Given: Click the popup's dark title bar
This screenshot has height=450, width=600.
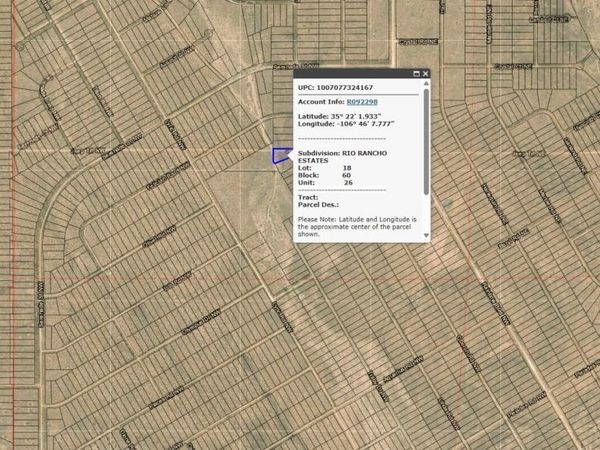Looking at the screenshot, I should (x=350, y=73).
